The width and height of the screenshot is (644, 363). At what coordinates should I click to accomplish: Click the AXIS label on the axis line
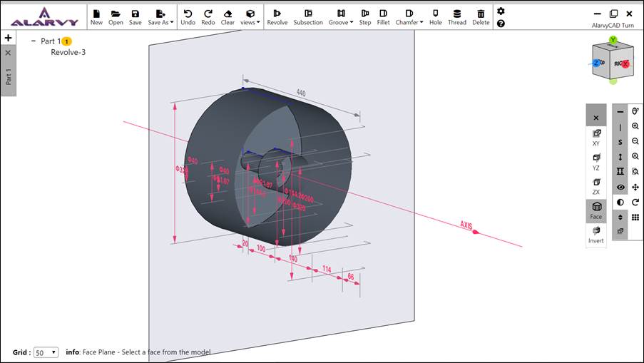466,225
